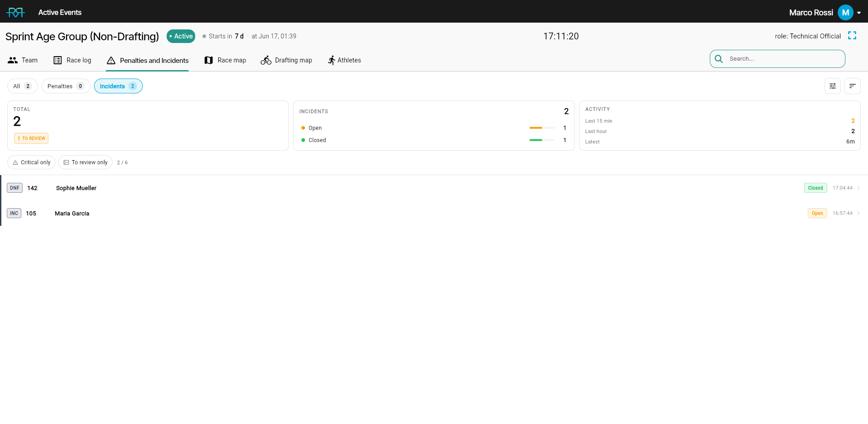868x424 pixels.
Task: Click the Closed incidents progress bar
Action: pos(542,140)
